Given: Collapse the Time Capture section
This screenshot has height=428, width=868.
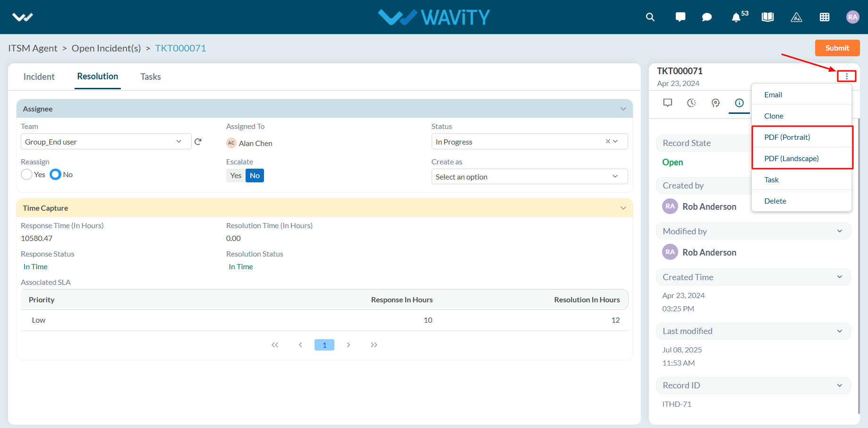Looking at the screenshot, I should tap(623, 208).
